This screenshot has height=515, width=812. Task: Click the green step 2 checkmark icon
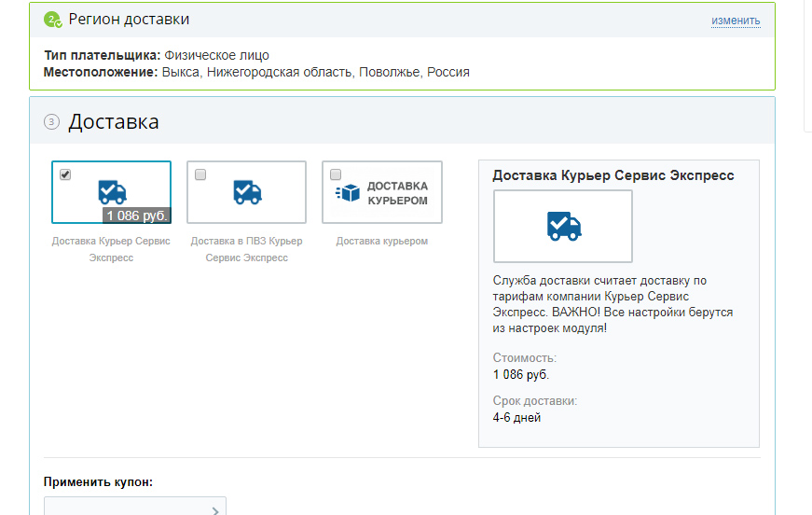click(52, 20)
